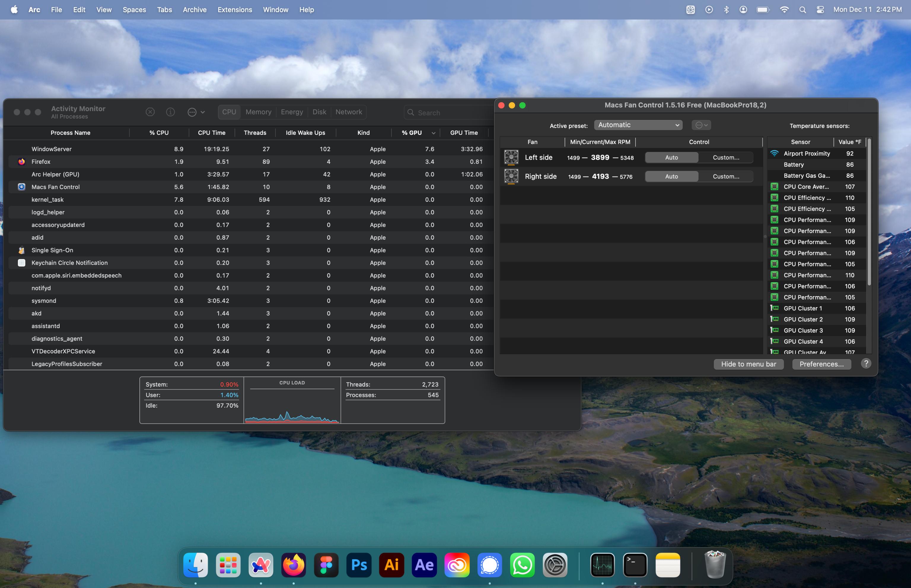Open the Terminal icon in the Dock
This screenshot has height=588, width=911.
[635, 565]
